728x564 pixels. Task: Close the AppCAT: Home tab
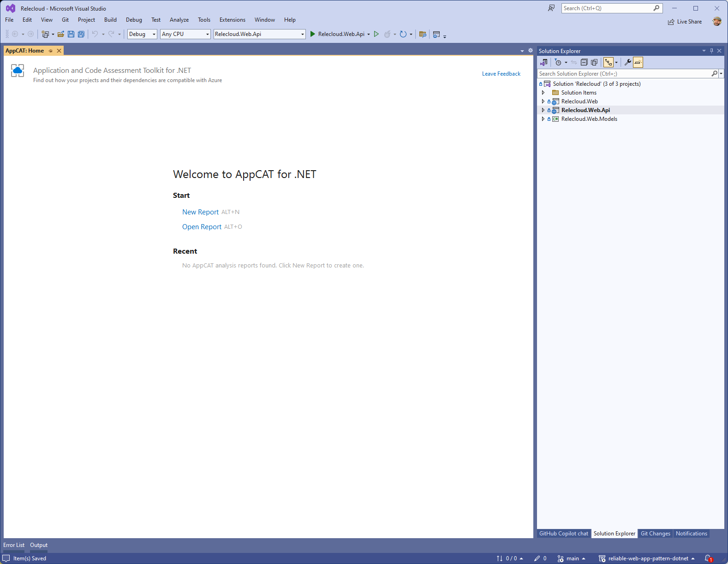[59, 51]
